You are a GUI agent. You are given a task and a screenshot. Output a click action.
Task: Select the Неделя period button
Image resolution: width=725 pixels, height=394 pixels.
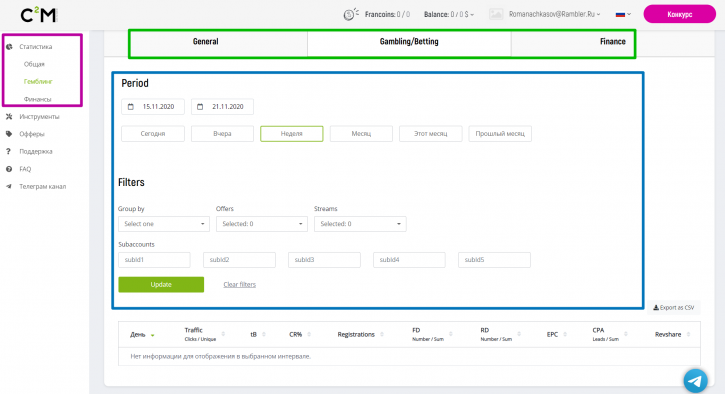tap(292, 134)
